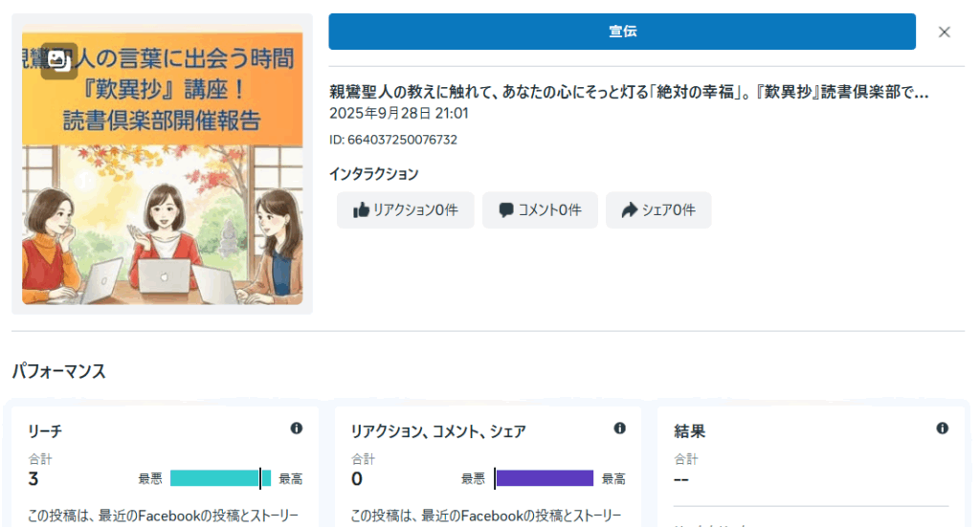
Task: Open info icon on 結果 card
Action: 942,428
